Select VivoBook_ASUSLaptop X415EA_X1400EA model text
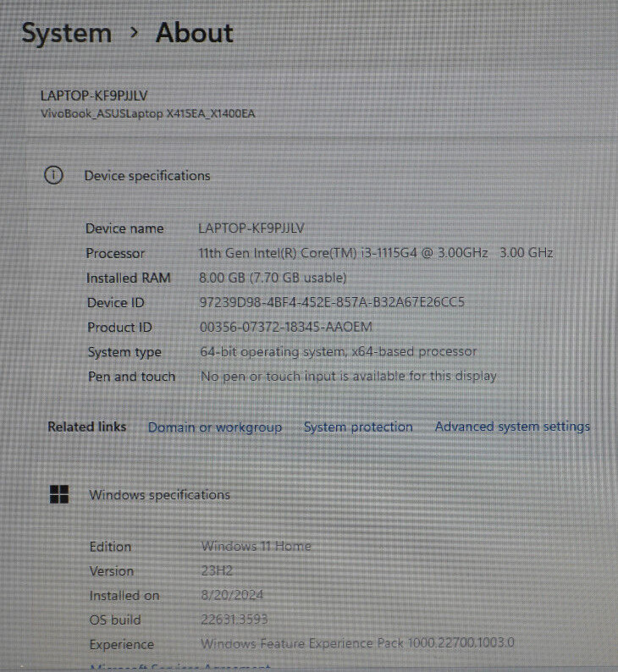Image resolution: width=618 pixels, height=672 pixels. coord(148,113)
